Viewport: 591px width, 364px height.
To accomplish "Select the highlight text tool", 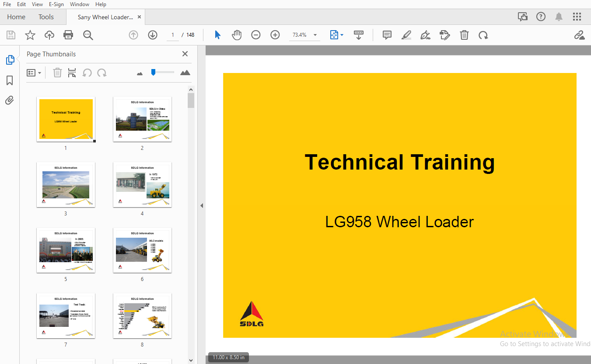I will (406, 35).
